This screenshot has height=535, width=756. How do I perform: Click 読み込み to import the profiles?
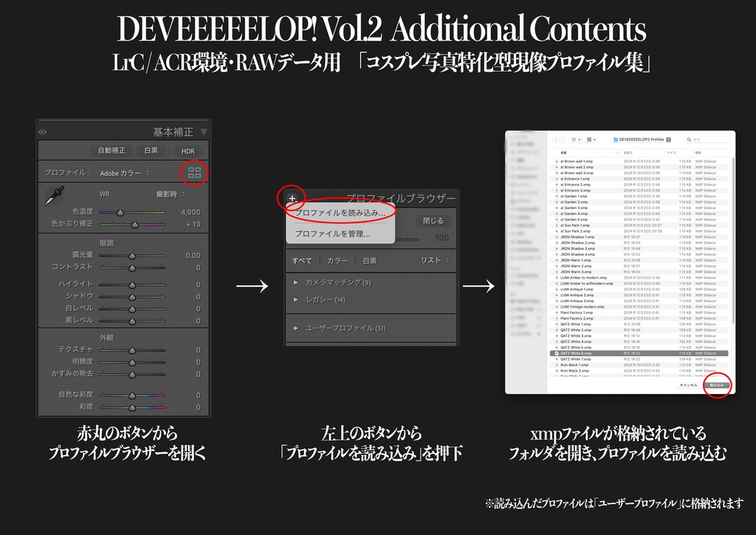pos(718,385)
